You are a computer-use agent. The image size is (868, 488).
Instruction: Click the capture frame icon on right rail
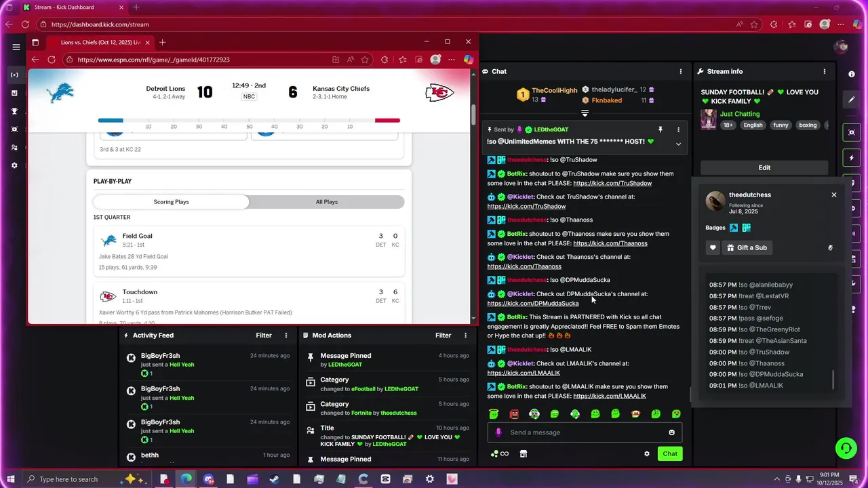coord(852,132)
